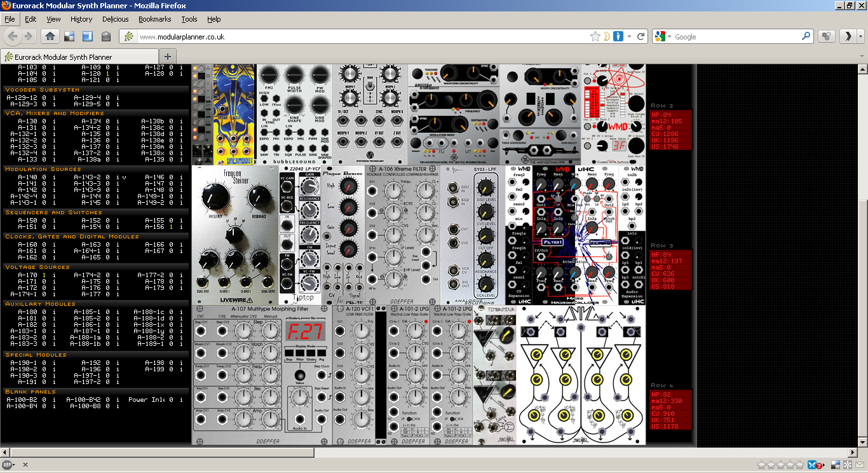Click the horizontal scrollbar thumb at bottom
The image size is (868, 473).
click(159, 453)
